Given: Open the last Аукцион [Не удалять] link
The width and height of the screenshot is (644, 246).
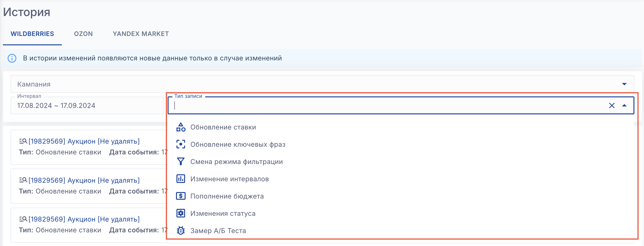Looking at the screenshot, I should [x=84, y=219].
